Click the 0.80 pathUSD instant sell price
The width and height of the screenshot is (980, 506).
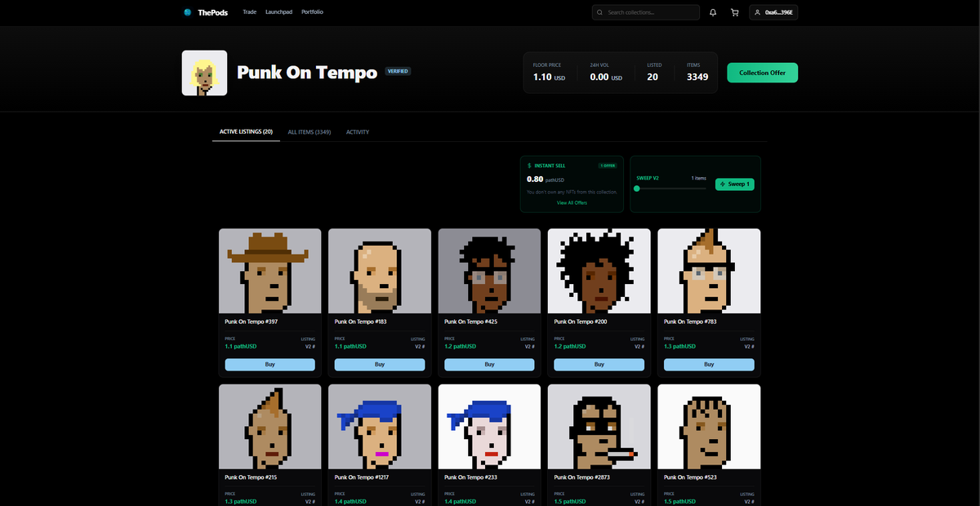click(x=546, y=179)
